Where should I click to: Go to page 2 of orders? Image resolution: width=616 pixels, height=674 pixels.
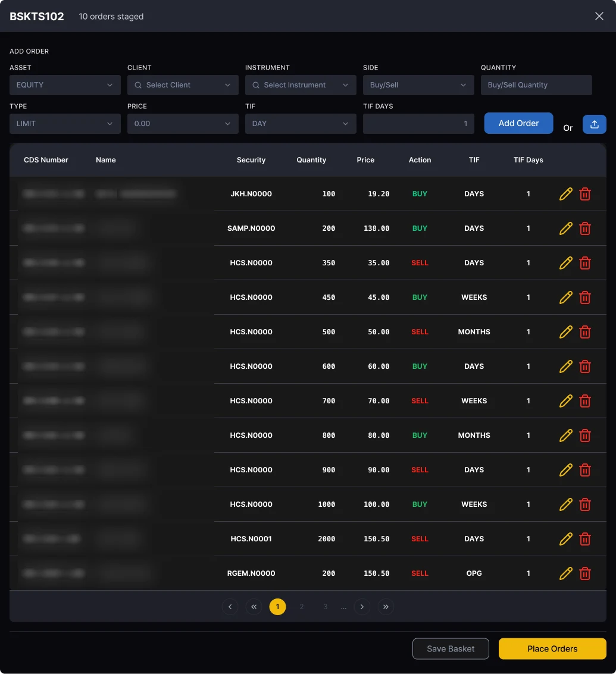[302, 607]
